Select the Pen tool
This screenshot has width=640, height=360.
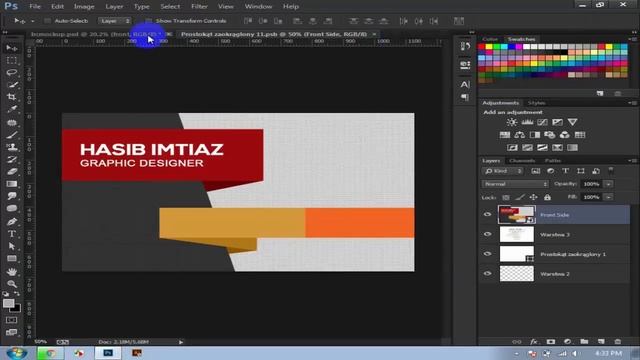click(x=12, y=222)
